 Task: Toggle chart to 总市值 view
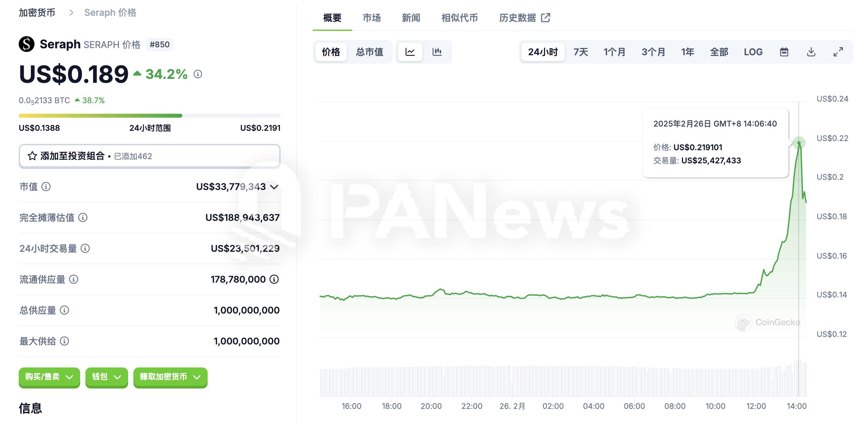(x=370, y=52)
